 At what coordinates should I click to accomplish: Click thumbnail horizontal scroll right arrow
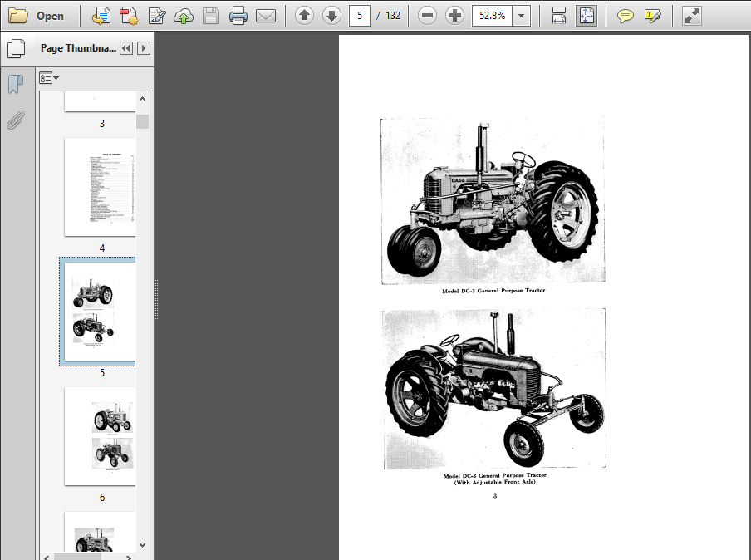129,558
